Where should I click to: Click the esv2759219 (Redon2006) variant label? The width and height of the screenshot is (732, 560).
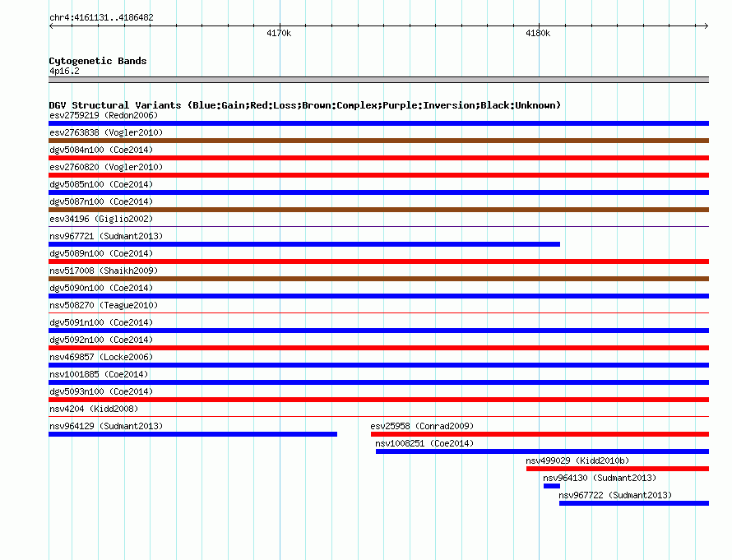[103, 115]
